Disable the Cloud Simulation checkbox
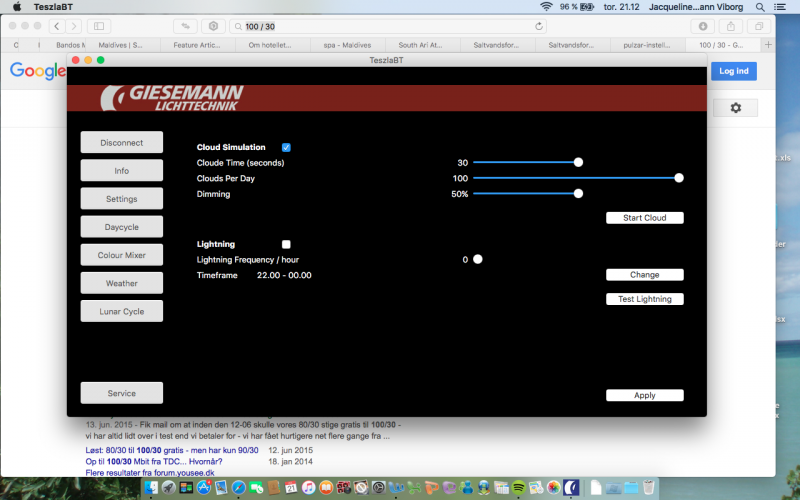Viewport: 800px width, 500px height. [286, 147]
